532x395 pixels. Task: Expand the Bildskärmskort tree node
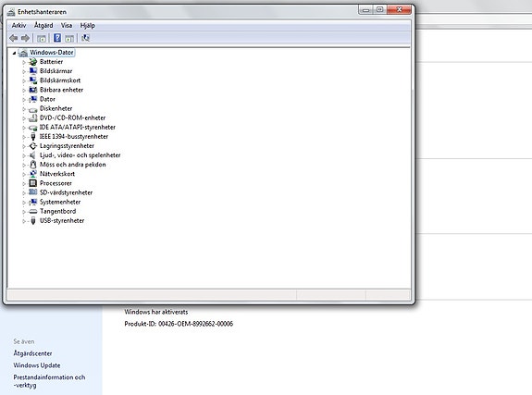tap(24, 80)
